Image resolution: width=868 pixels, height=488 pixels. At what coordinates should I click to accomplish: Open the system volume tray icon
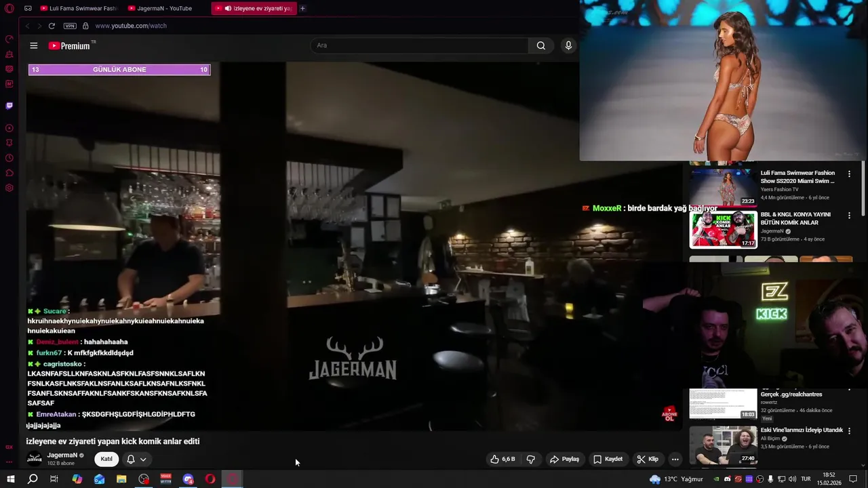pos(791,479)
